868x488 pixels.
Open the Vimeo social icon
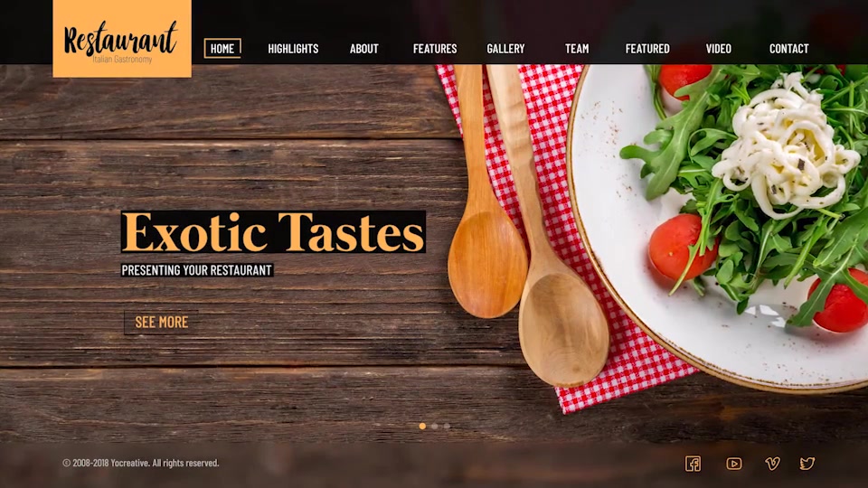pos(772,464)
